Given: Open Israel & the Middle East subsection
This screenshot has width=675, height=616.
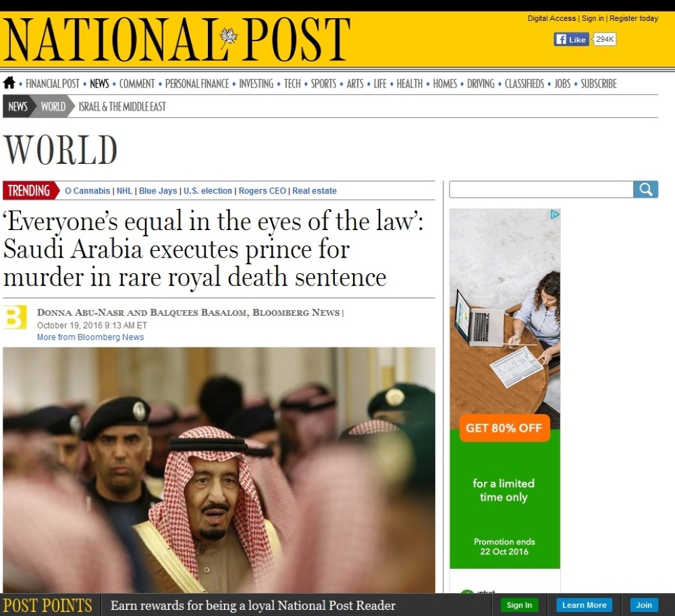Looking at the screenshot, I should tap(122, 107).
